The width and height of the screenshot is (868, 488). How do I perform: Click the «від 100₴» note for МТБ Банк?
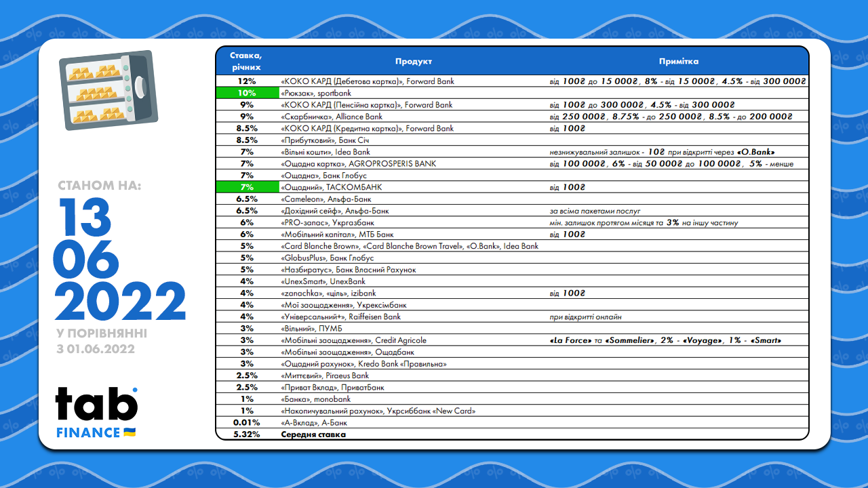(567, 234)
